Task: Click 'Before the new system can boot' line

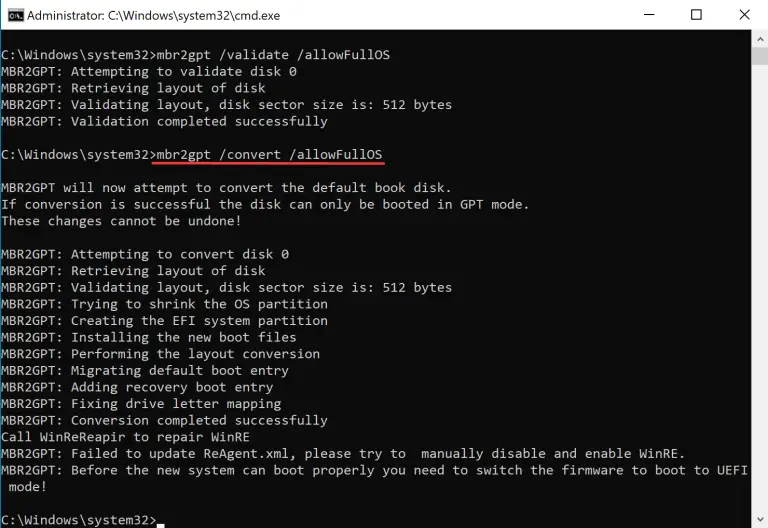Action: tap(374, 479)
